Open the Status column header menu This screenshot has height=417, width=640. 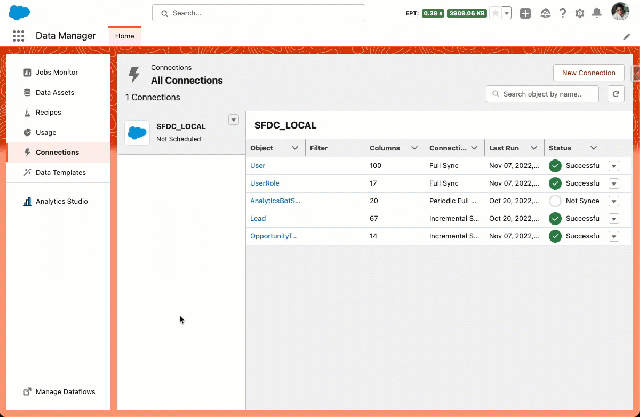(x=593, y=148)
